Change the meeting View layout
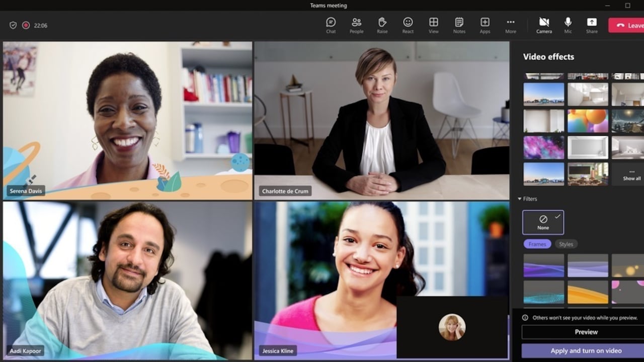644x362 pixels. point(433,25)
